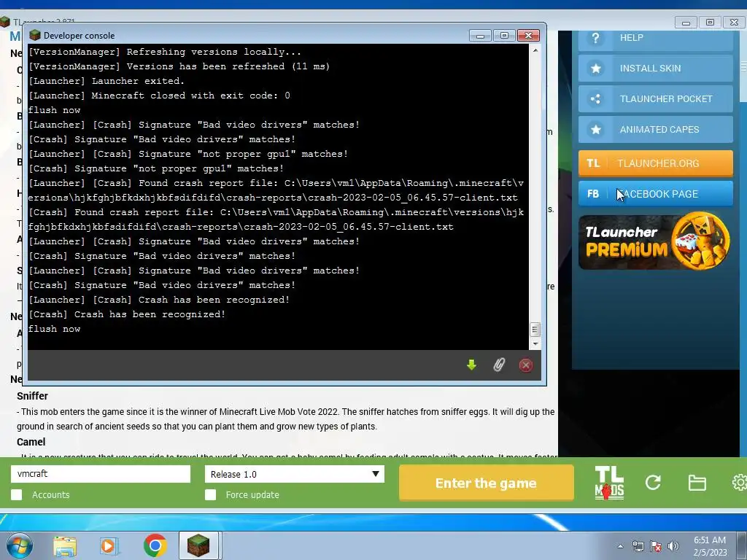
Task: Open TLAUNCHER POCKET
Action: click(x=656, y=99)
